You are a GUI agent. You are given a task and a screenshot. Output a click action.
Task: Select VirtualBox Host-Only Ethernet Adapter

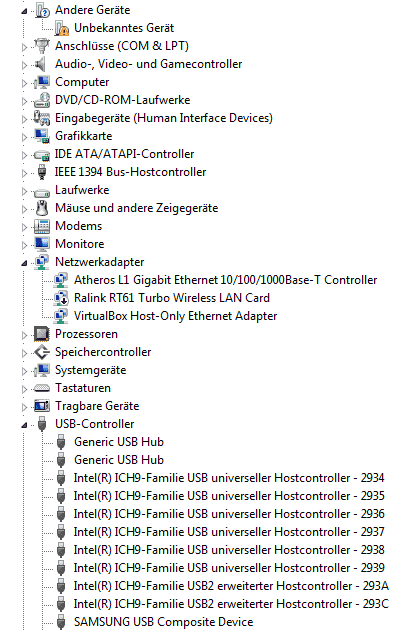pyautogui.click(x=176, y=316)
